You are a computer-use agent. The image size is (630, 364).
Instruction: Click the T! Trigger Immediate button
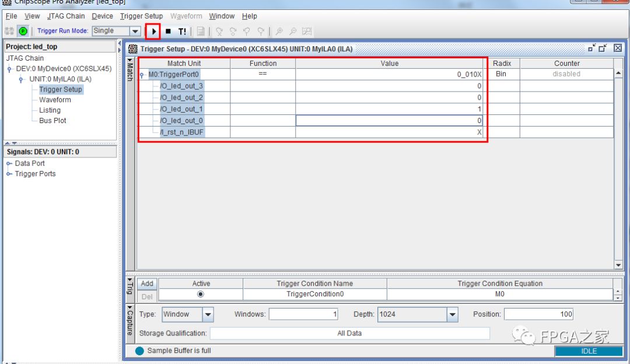pos(182,32)
